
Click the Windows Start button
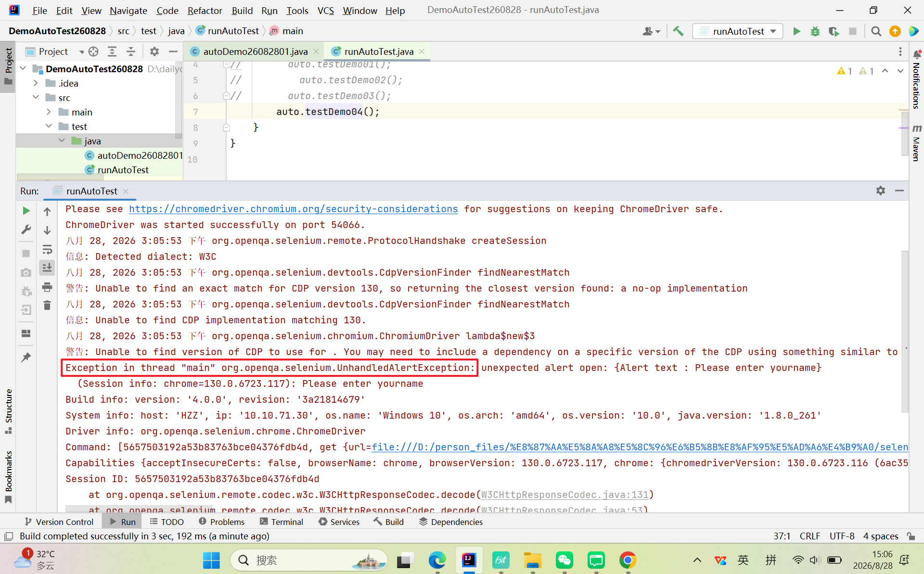point(211,560)
